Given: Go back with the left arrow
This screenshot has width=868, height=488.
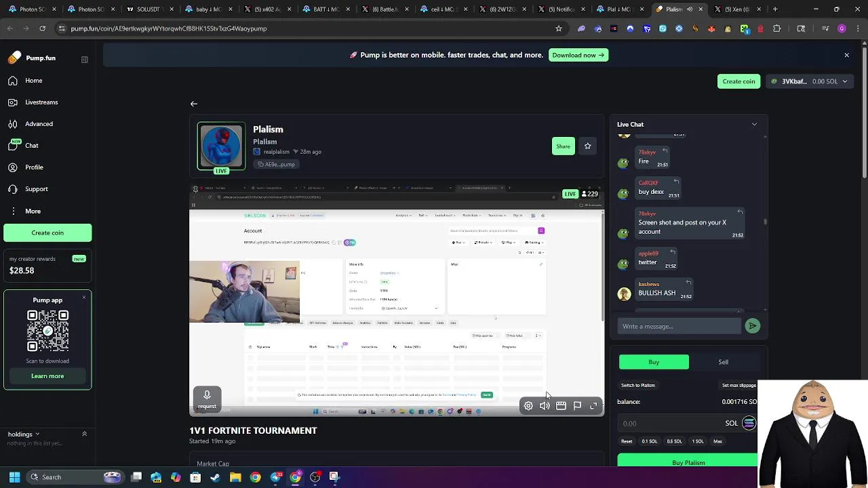Looking at the screenshot, I should click(x=194, y=104).
